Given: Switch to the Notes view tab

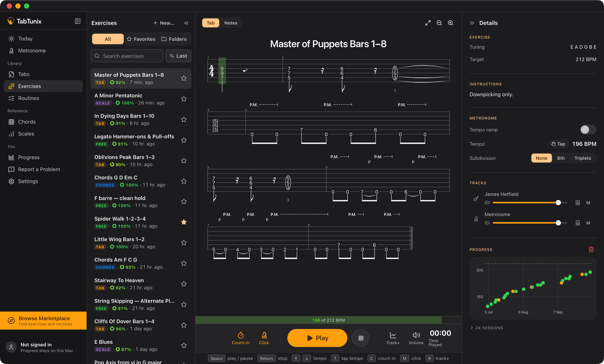Looking at the screenshot, I should coord(231,23).
